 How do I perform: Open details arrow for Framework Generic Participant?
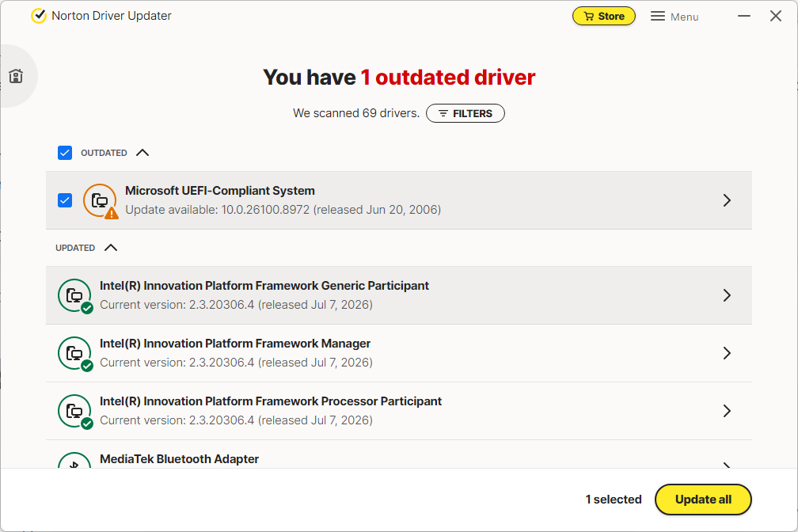(x=727, y=295)
